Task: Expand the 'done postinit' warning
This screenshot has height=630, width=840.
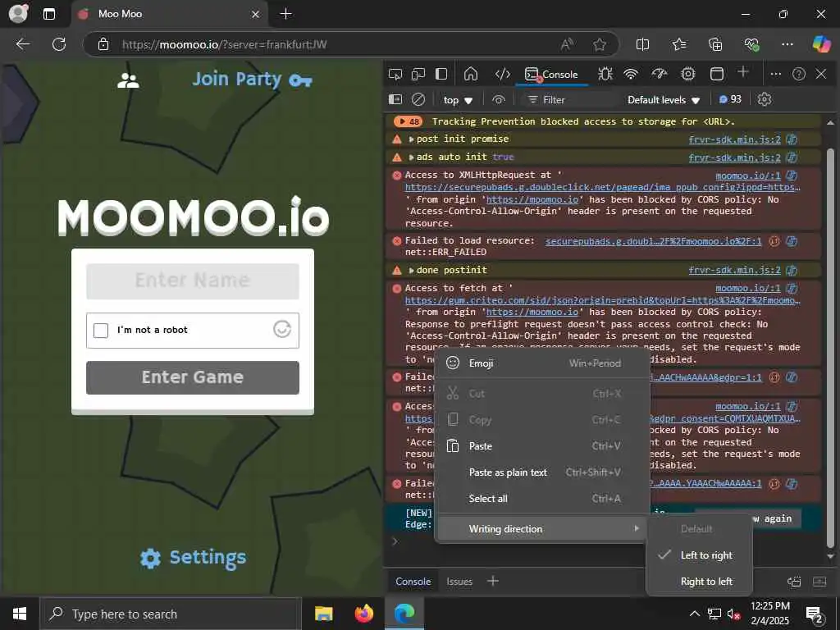Action: click(x=411, y=270)
